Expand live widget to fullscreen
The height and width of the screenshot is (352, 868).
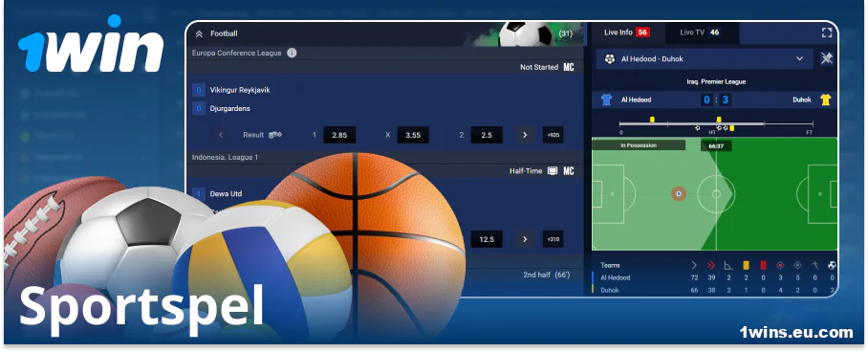click(827, 33)
